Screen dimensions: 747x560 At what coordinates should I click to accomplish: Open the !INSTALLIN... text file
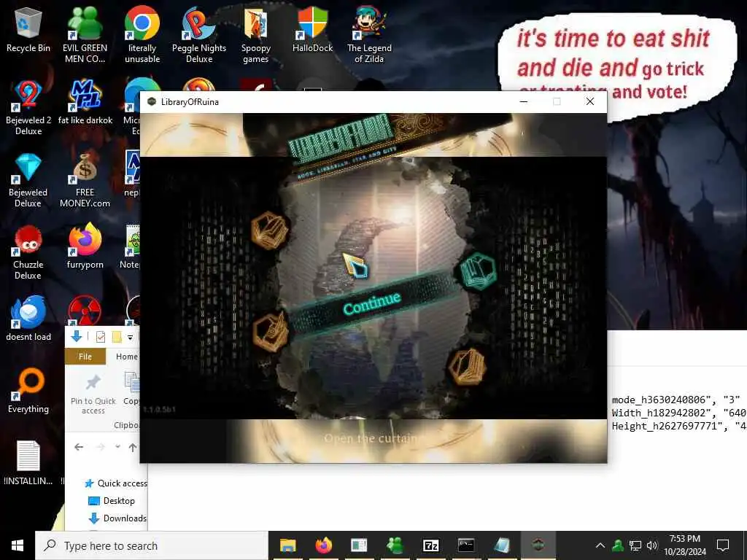click(x=28, y=463)
